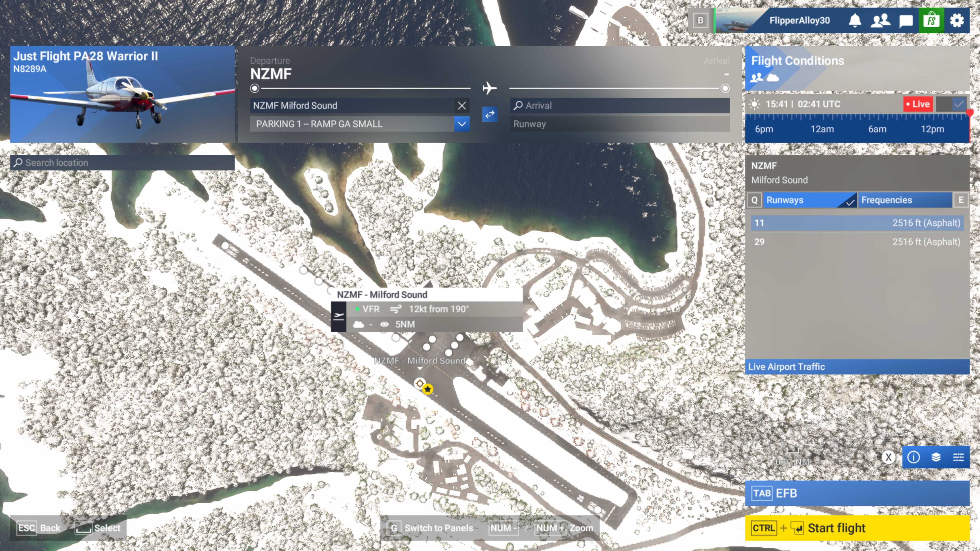This screenshot has width=980, height=551.
Task: Open the multiplayer friends icon
Action: pos(880,20)
